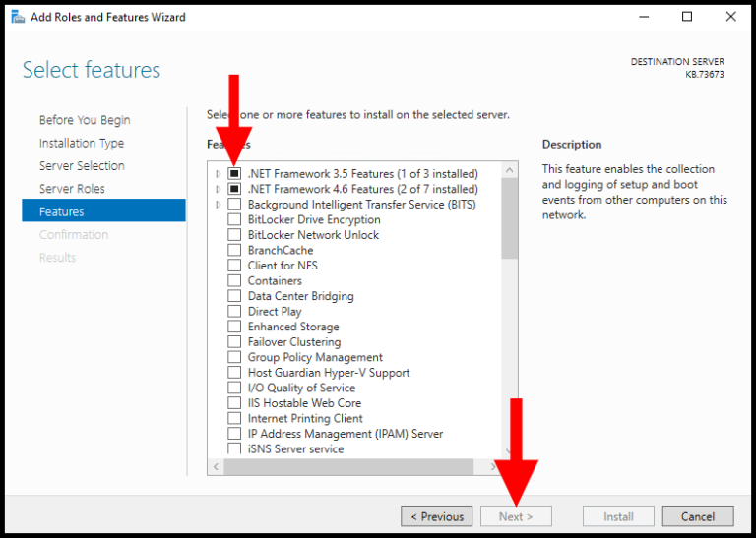The height and width of the screenshot is (538, 756).
Task: Select the Direct Play feature label
Action: pos(275,312)
